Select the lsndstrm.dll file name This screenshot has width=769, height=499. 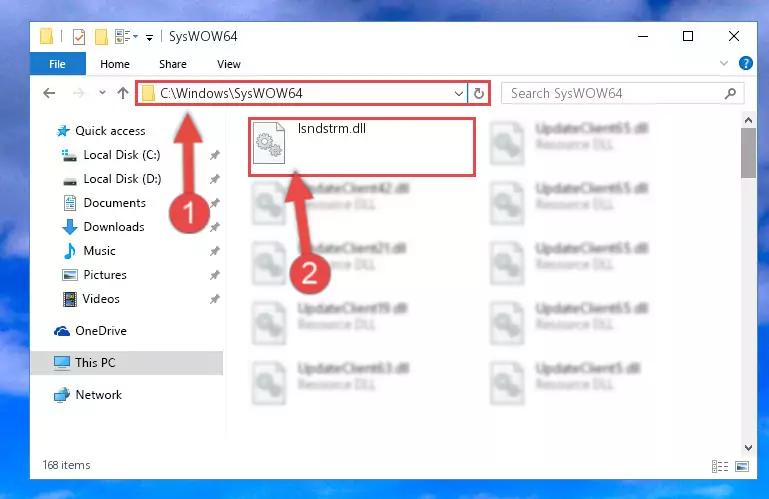pos(332,129)
